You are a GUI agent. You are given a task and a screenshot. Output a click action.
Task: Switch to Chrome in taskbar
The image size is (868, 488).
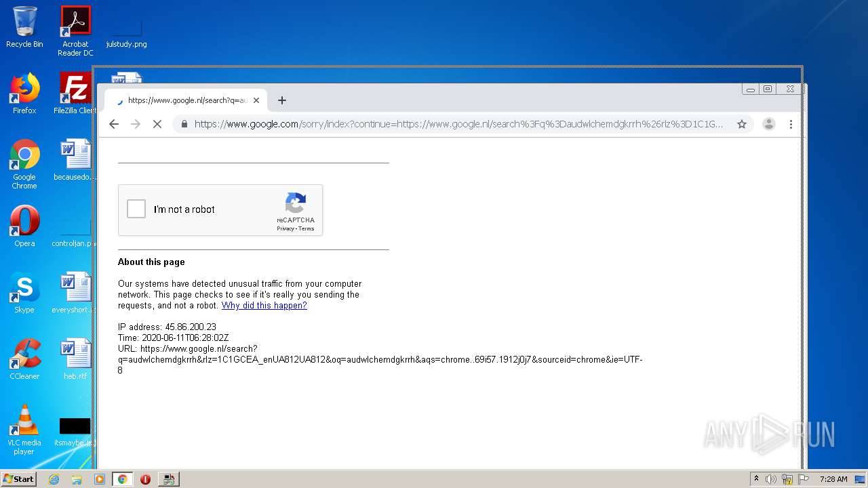click(x=122, y=479)
